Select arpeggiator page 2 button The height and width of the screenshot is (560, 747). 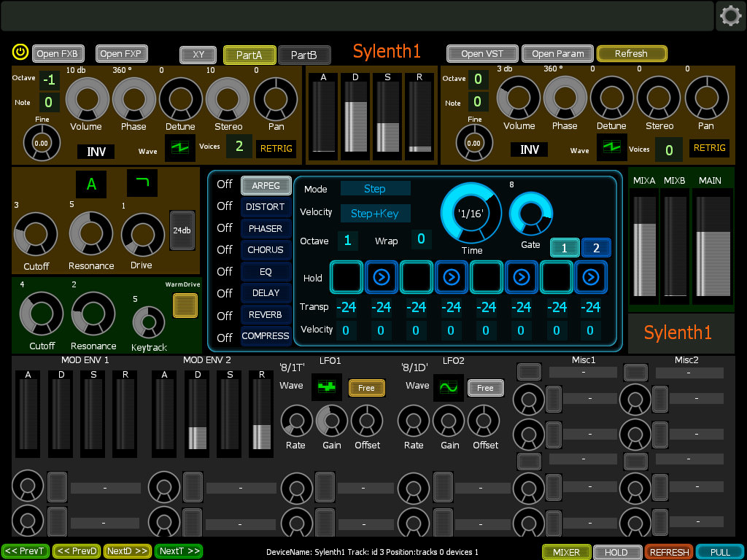pos(596,248)
